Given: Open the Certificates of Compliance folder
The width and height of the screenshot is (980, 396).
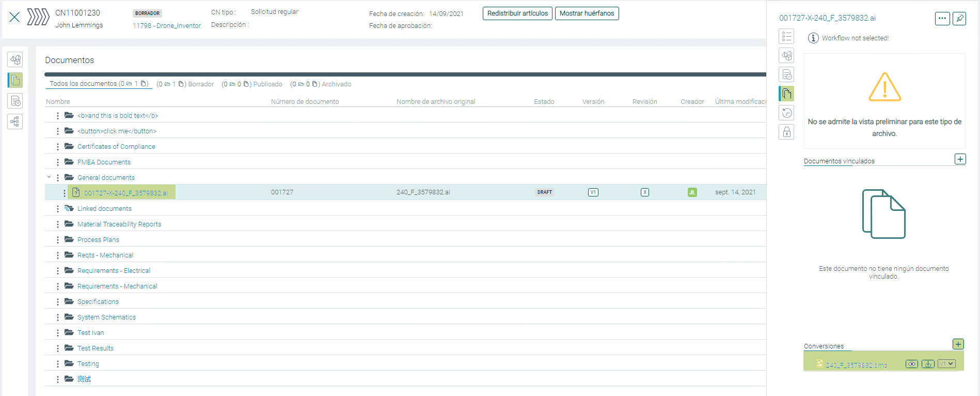Looking at the screenshot, I should [116, 147].
